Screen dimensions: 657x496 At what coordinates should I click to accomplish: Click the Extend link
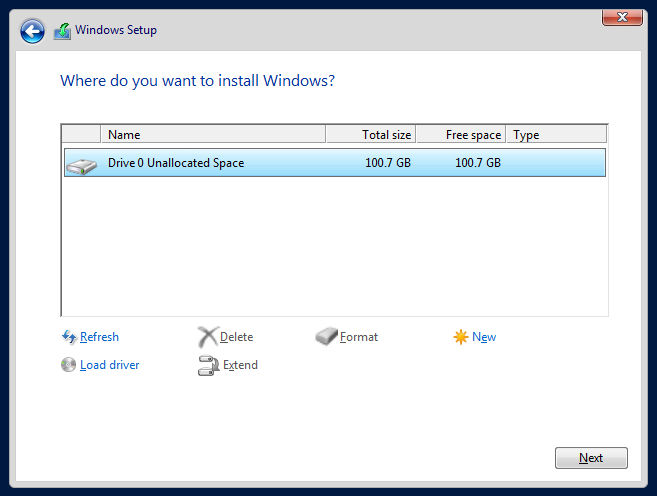coord(240,365)
